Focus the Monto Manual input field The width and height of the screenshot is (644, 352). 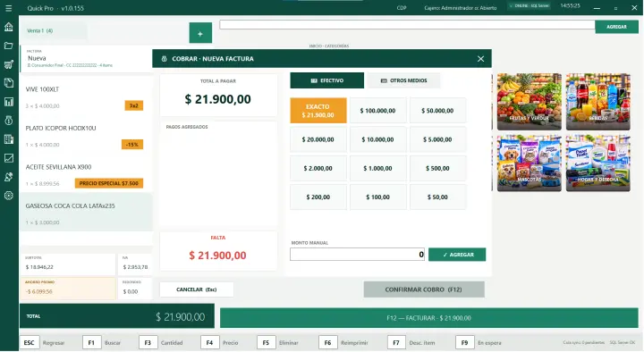point(357,255)
